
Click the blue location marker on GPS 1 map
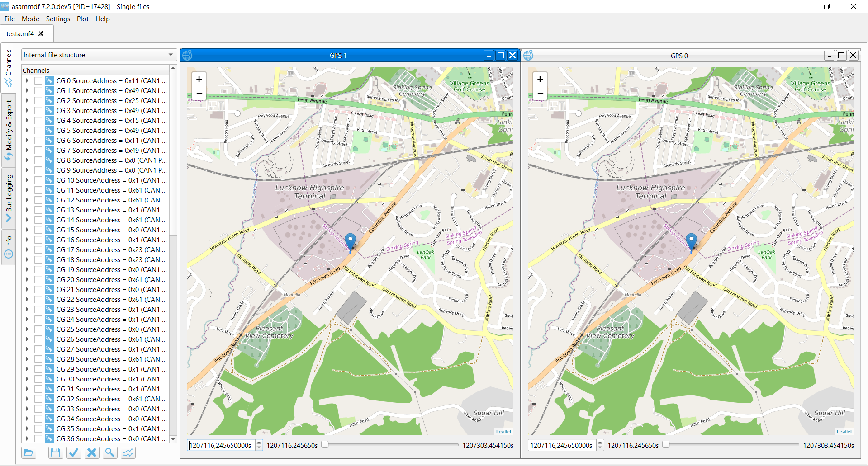tap(350, 242)
